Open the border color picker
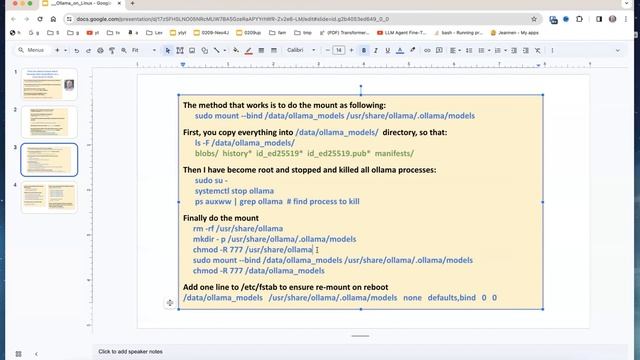Viewport: 640px width, 360px height. click(248, 51)
